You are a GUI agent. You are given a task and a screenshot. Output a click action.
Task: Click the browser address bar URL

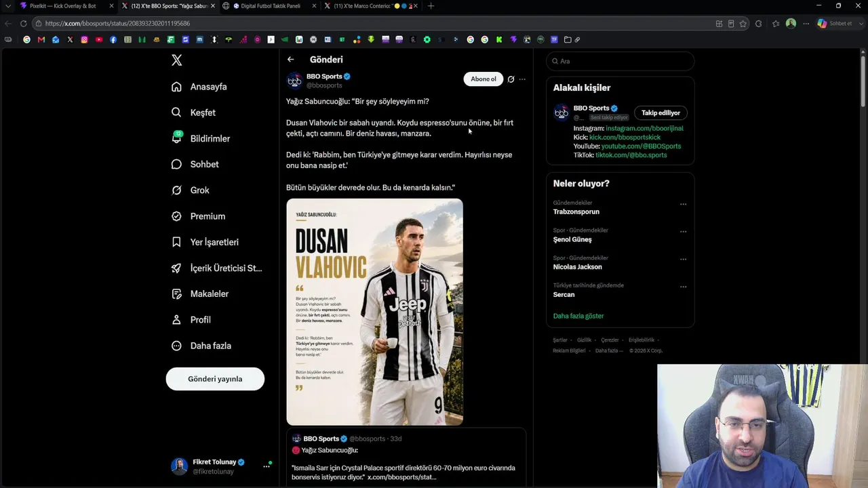pos(117,24)
